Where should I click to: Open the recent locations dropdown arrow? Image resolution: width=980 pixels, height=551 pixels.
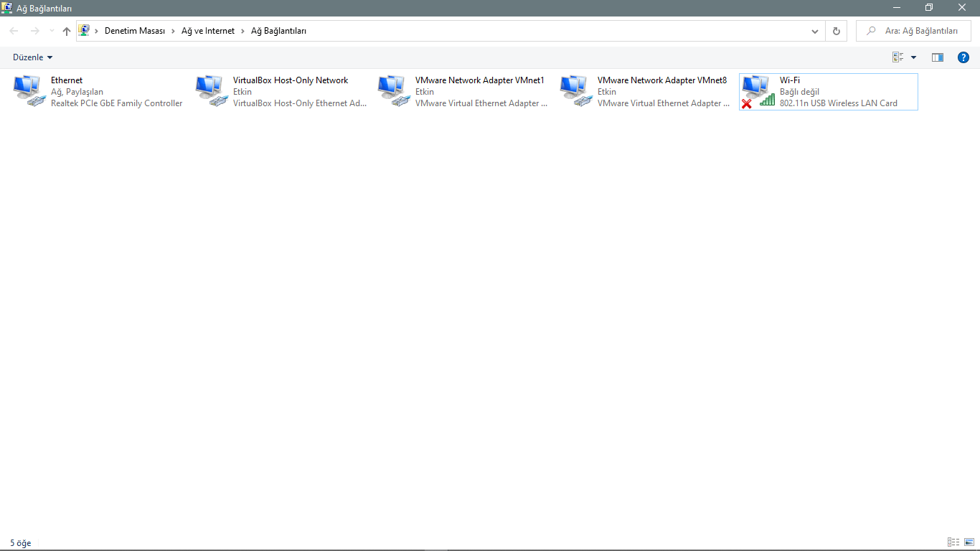tap(52, 31)
